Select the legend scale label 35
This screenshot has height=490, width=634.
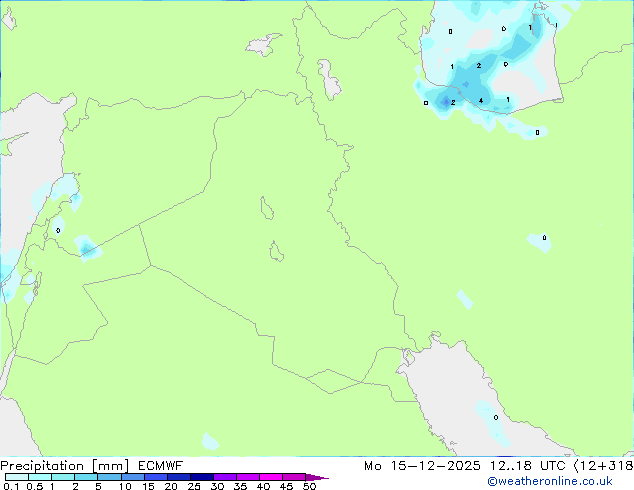pyautogui.click(x=240, y=486)
